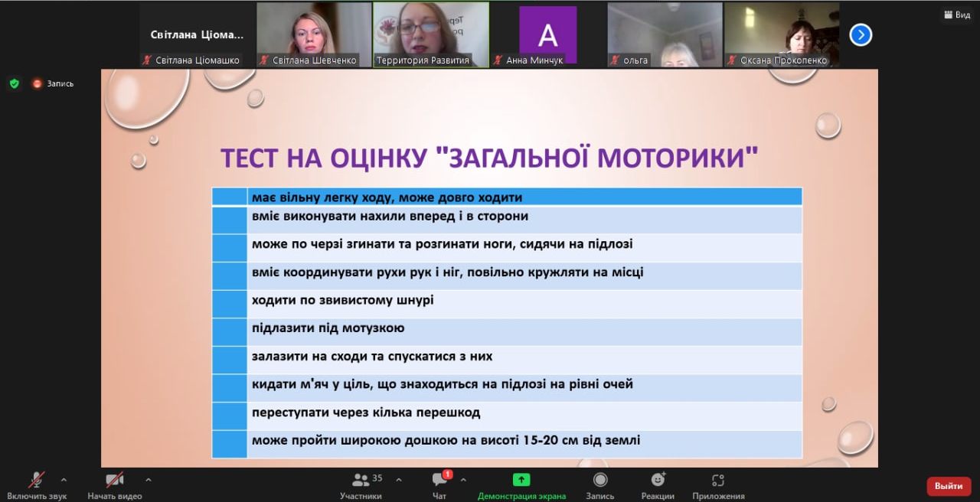Start video with the camera button
The image size is (980, 502).
(114, 480)
